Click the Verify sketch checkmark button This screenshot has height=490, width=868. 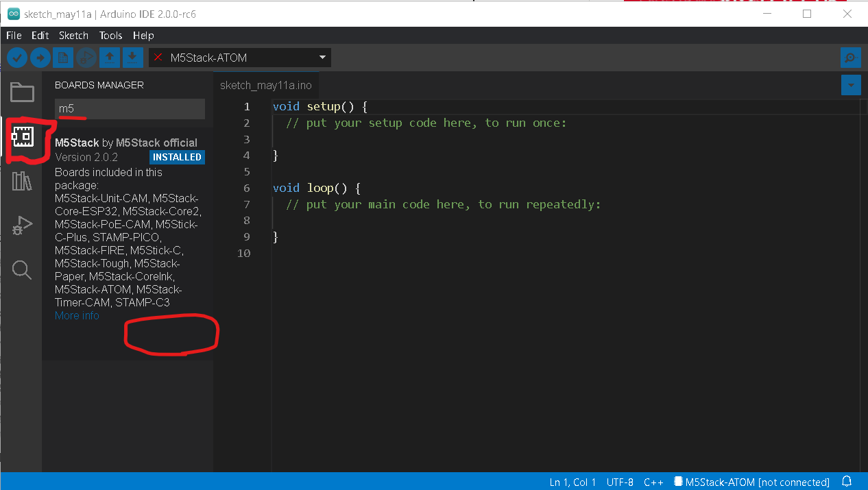(17, 58)
